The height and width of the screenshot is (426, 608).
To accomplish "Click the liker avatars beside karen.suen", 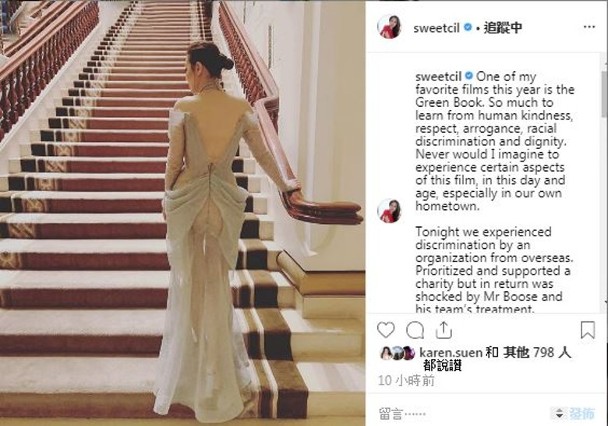I will [397, 353].
